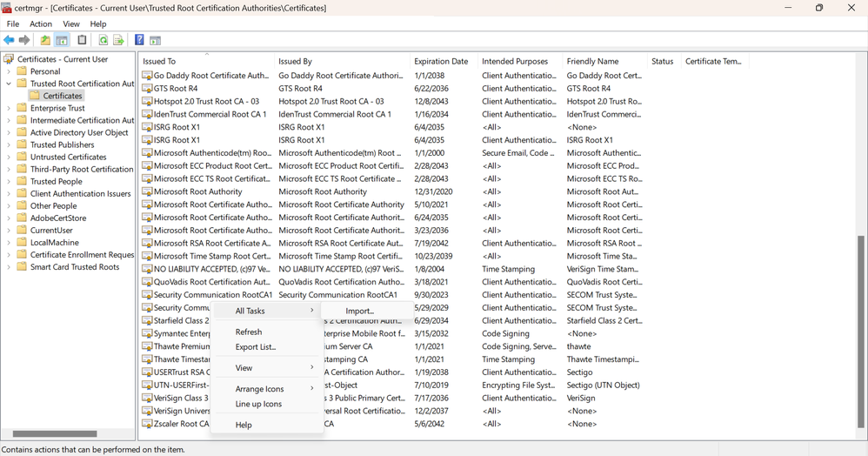The width and height of the screenshot is (868, 456).
Task: Expand the Other People tree node
Action: click(9, 205)
